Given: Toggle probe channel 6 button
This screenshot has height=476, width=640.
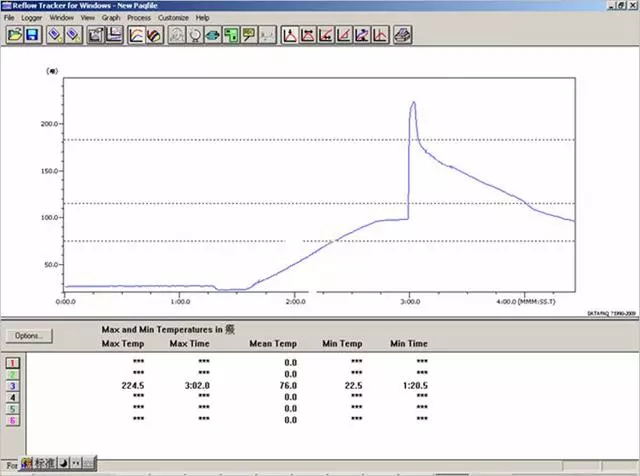Looking at the screenshot, I should (13, 420).
